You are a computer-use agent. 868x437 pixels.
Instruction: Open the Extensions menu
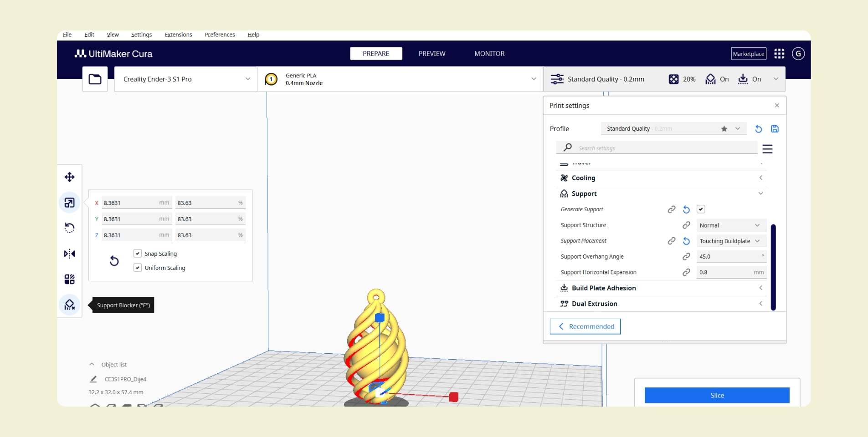point(178,35)
